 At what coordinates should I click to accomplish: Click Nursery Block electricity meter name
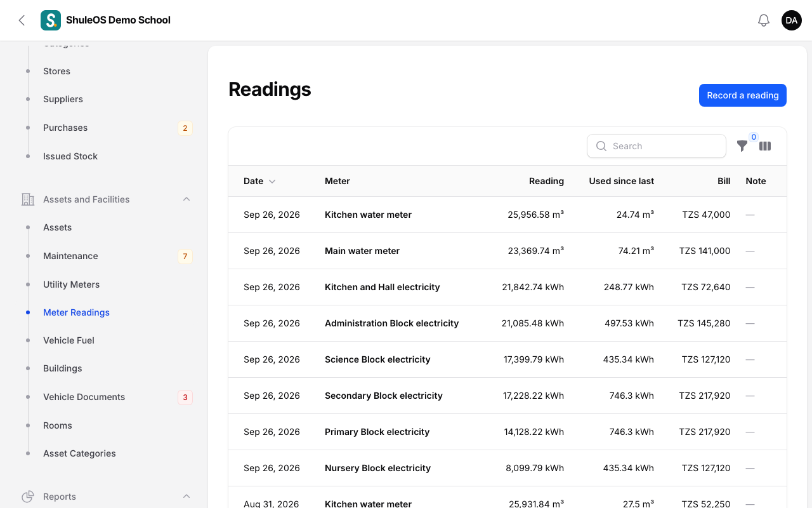pyautogui.click(x=377, y=468)
